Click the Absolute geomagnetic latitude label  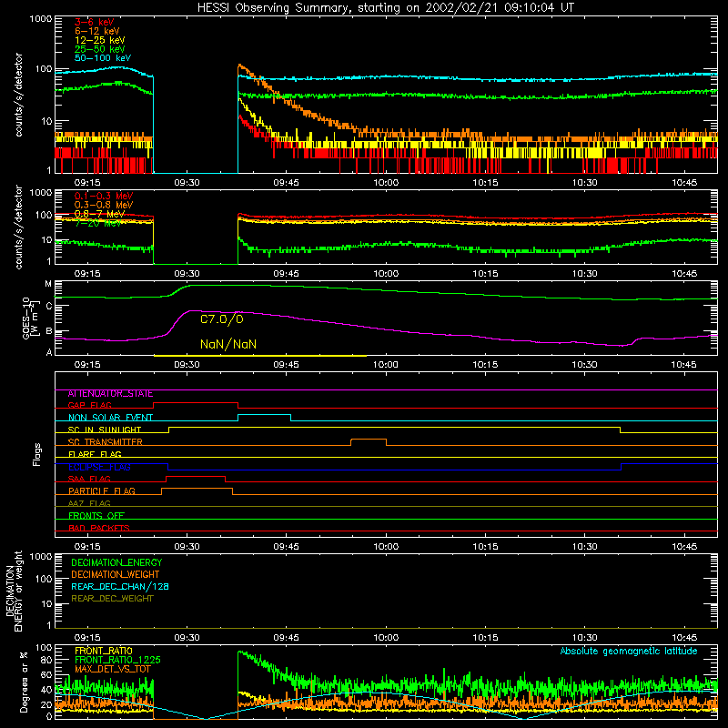629,652
